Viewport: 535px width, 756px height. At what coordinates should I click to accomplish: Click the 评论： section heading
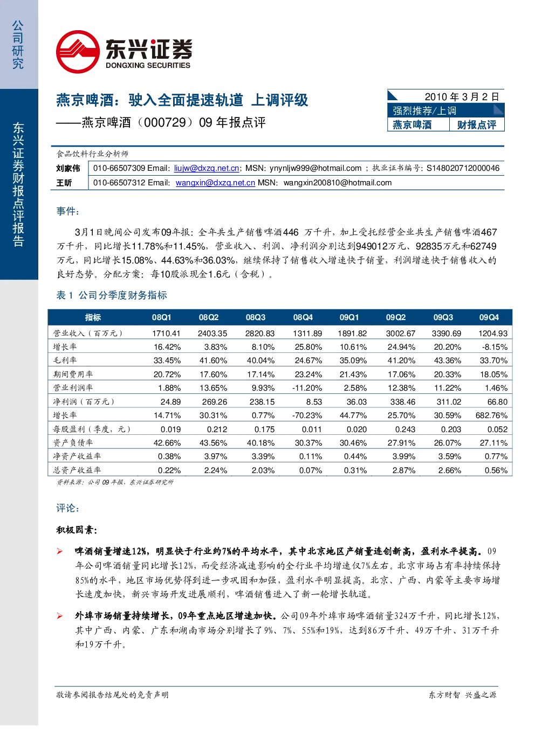coord(68,508)
